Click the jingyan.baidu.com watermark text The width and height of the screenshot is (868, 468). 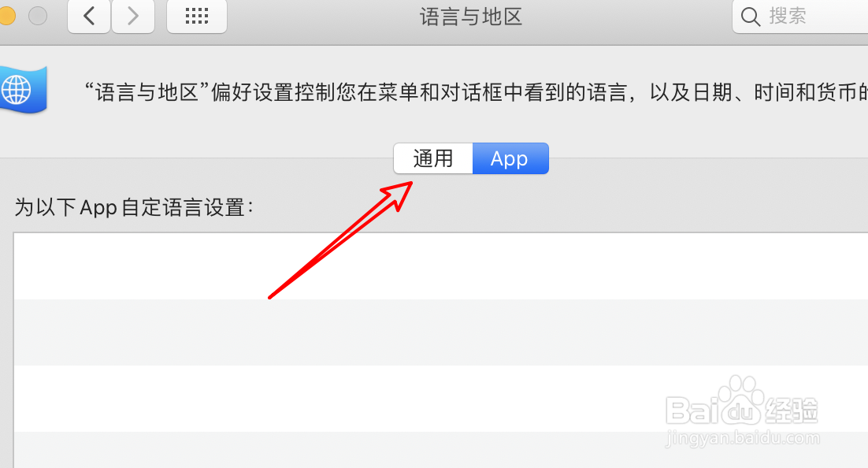click(x=742, y=438)
